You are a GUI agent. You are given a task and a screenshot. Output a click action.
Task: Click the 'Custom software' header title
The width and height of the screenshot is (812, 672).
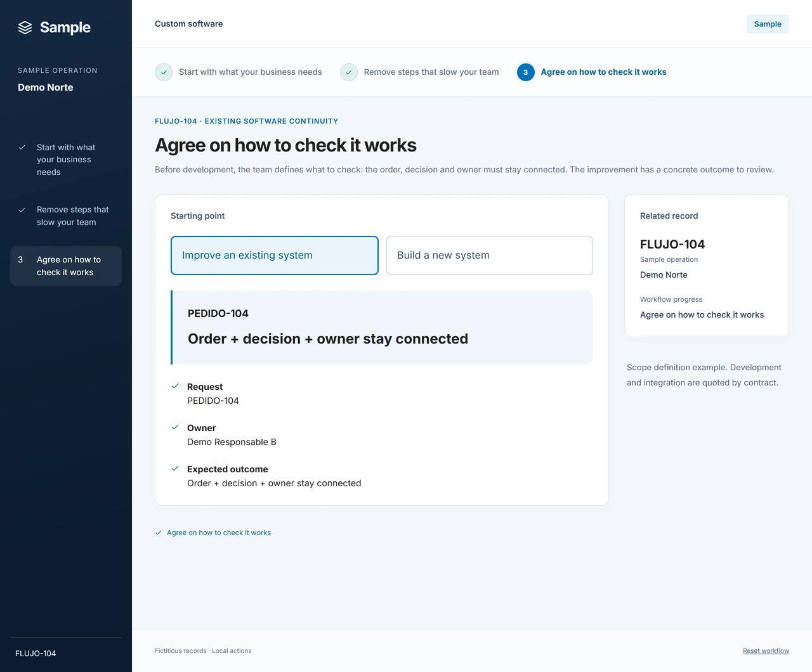pyautogui.click(x=189, y=24)
